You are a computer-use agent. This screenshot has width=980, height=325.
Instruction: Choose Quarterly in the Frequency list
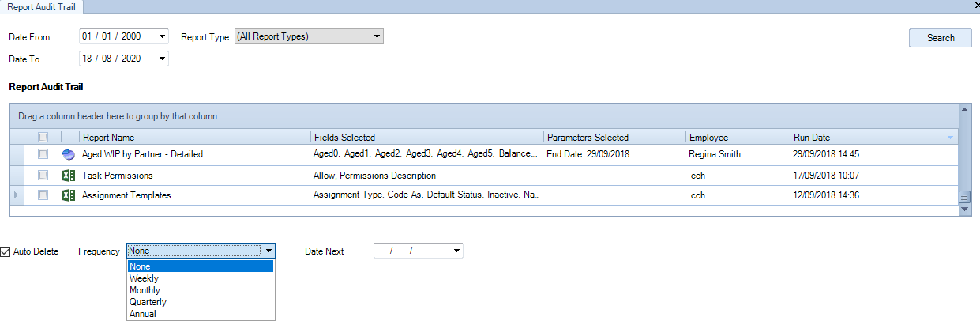click(201, 302)
